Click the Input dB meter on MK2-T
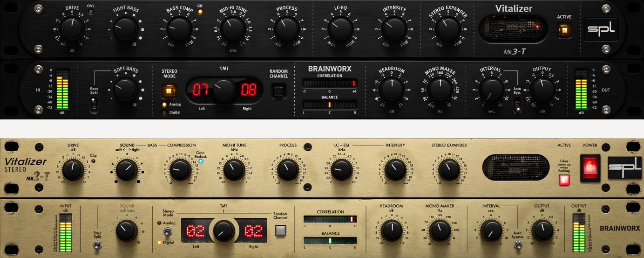644x258 pixels. coord(65,233)
